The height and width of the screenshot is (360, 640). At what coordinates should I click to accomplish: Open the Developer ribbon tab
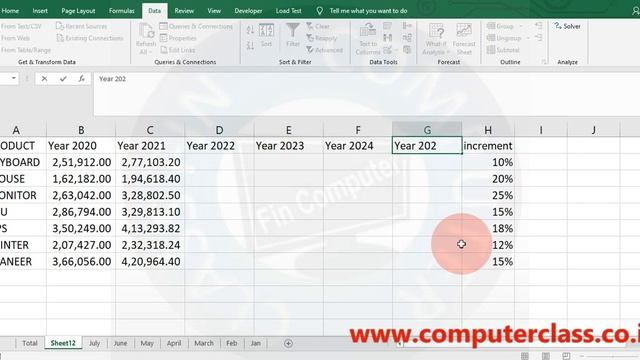pyautogui.click(x=248, y=11)
